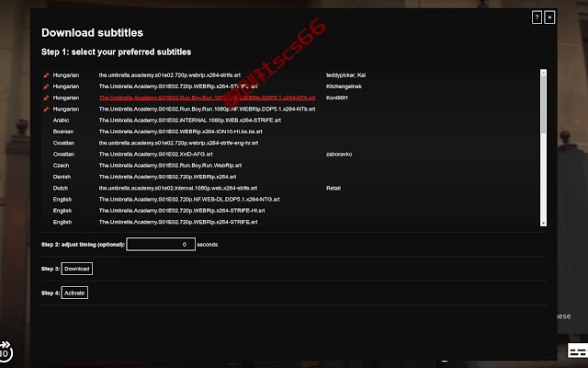Click uploader name Kitchengetnek

(344, 86)
